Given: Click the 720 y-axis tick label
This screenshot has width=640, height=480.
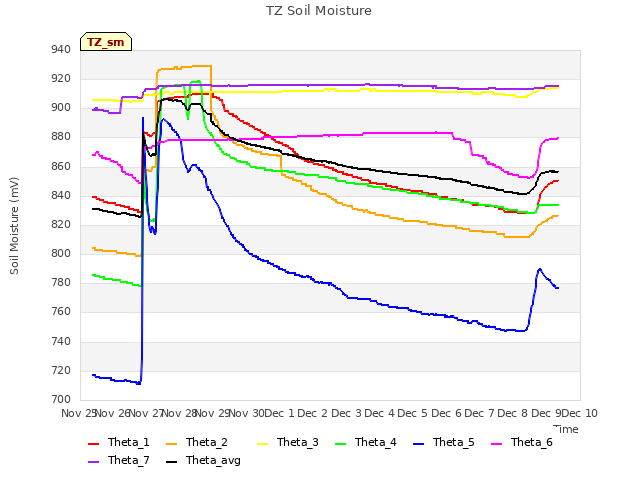Looking at the screenshot, I should coord(61,371).
